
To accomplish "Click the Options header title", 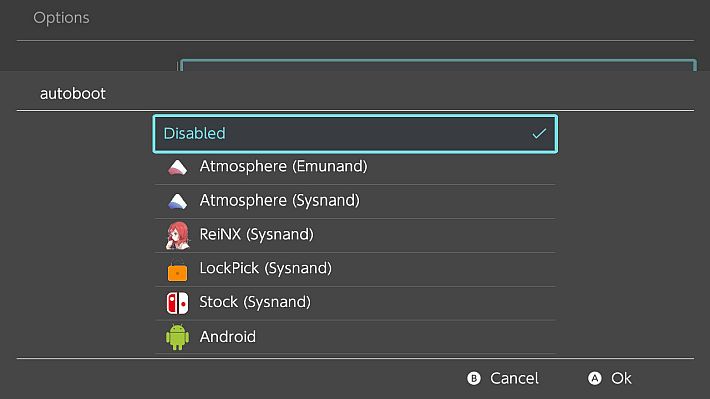I will coord(61,18).
